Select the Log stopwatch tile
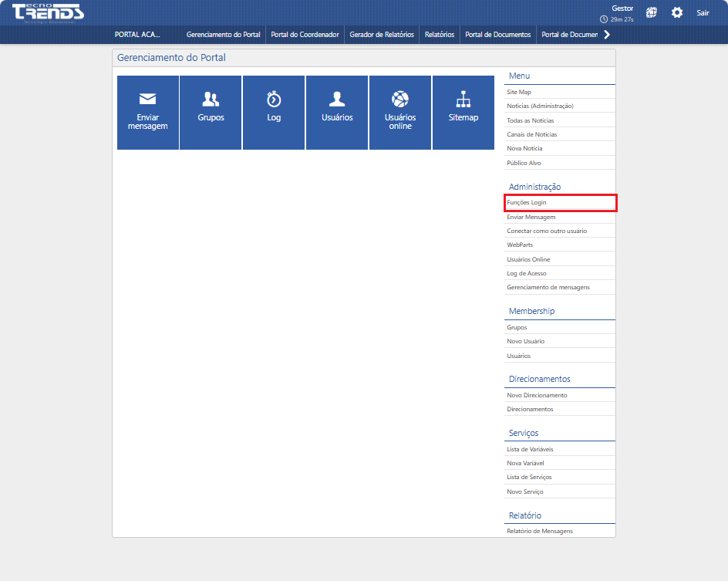Image resolution: width=728 pixels, height=581 pixels. [x=274, y=113]
